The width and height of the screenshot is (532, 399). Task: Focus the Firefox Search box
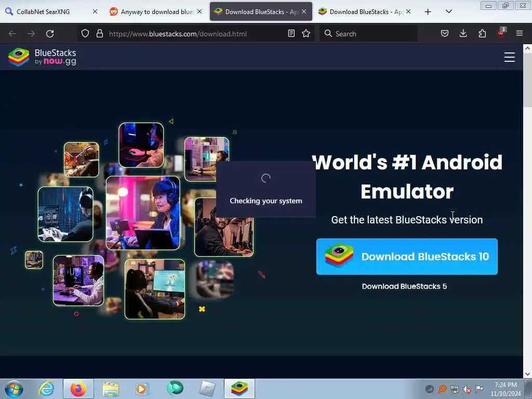(x=368, y=34)
